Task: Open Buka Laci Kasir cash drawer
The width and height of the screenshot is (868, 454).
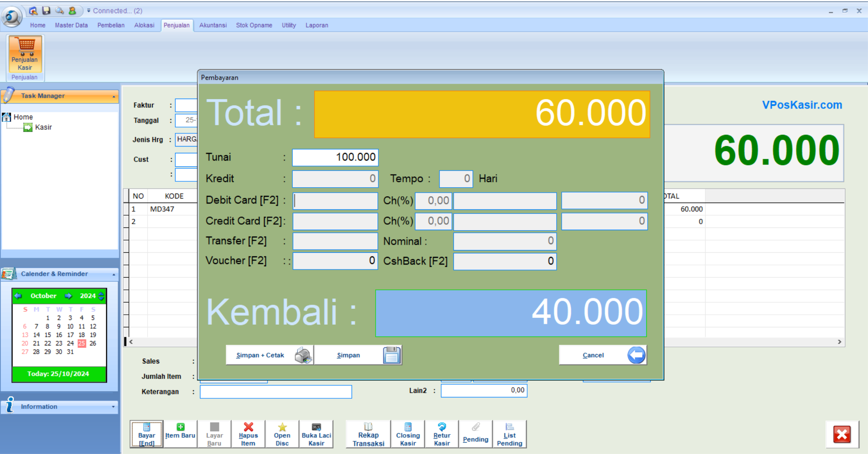Action: pos(316,434)
